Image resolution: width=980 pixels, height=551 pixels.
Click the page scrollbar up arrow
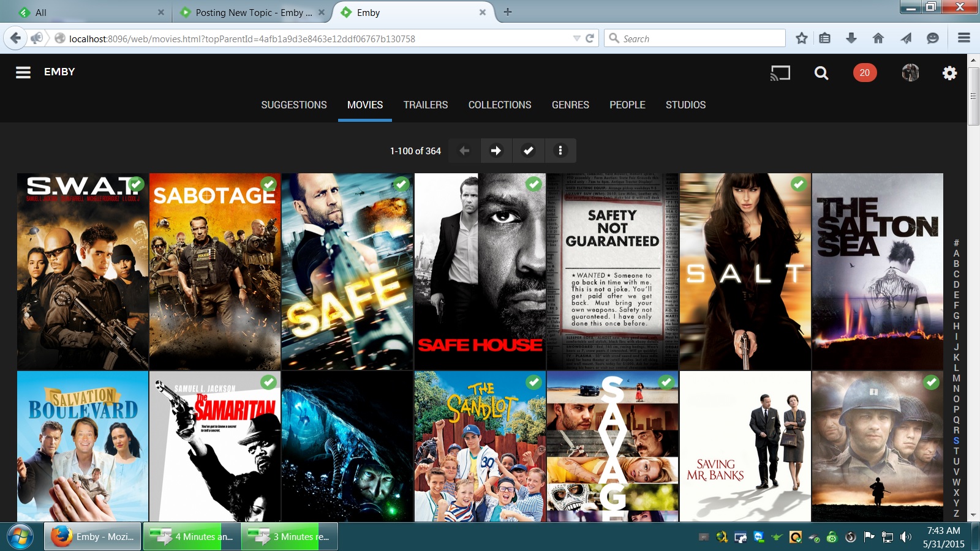(x=973, y=60)
